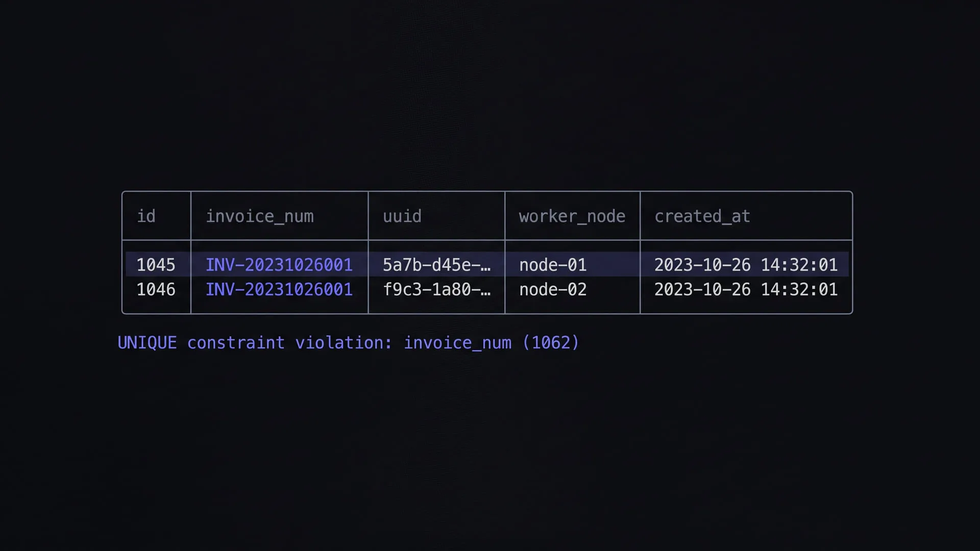This screenshot has width=980, height=551.
Task: Click the worker_node column header
Action: click(x=572, y=216)
